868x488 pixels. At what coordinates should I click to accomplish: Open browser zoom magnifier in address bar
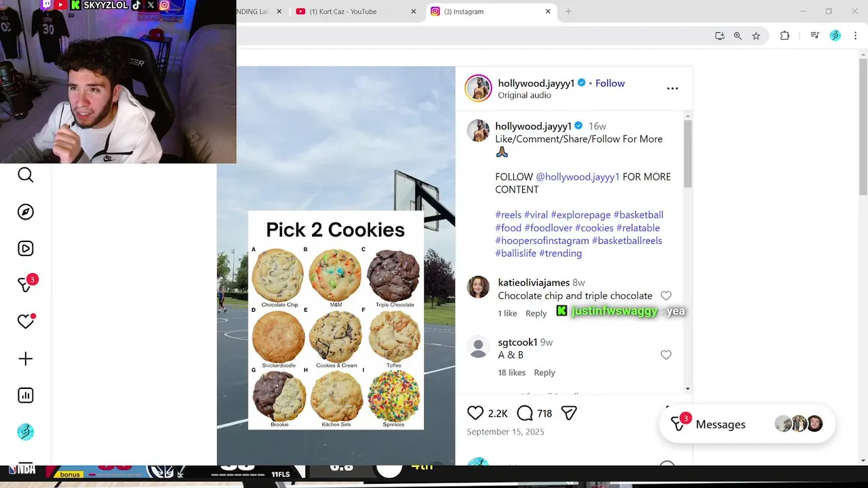pyautogui.click(x=738, y=36)
